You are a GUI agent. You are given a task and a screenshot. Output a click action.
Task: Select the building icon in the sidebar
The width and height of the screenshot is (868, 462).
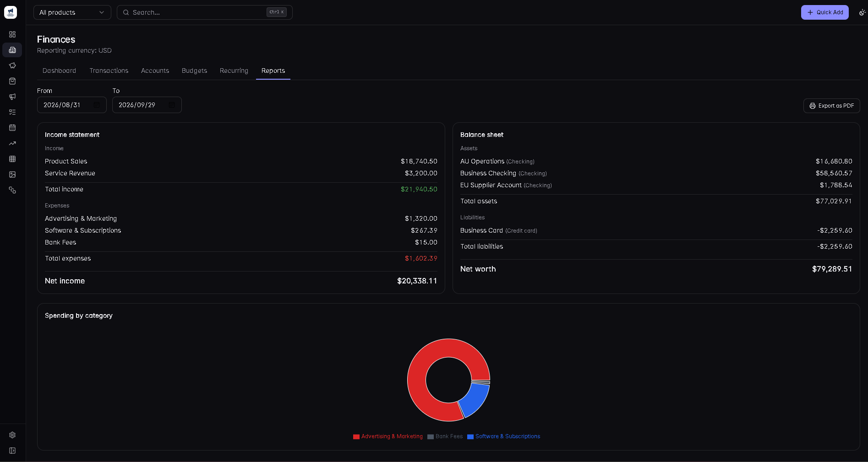tap(12, 50)
